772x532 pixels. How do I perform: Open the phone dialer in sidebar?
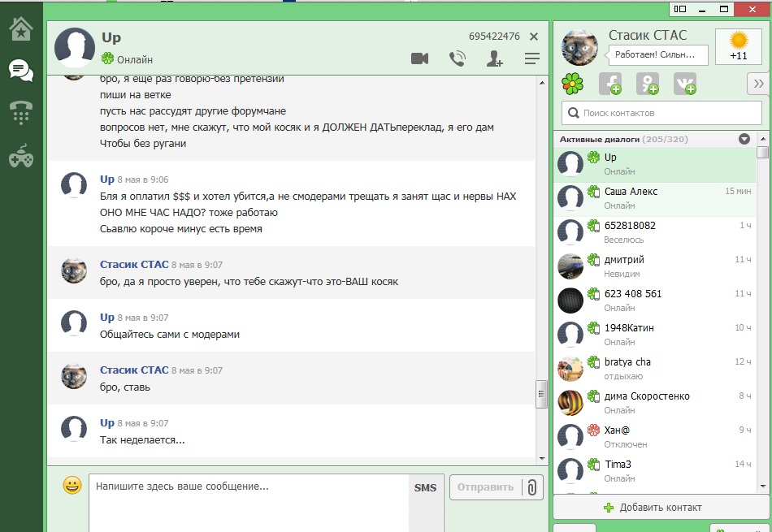[x=21, y=113]
